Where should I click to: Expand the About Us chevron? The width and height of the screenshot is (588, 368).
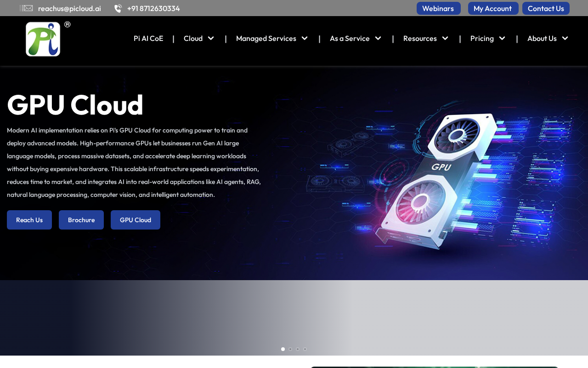pos(565,38)
